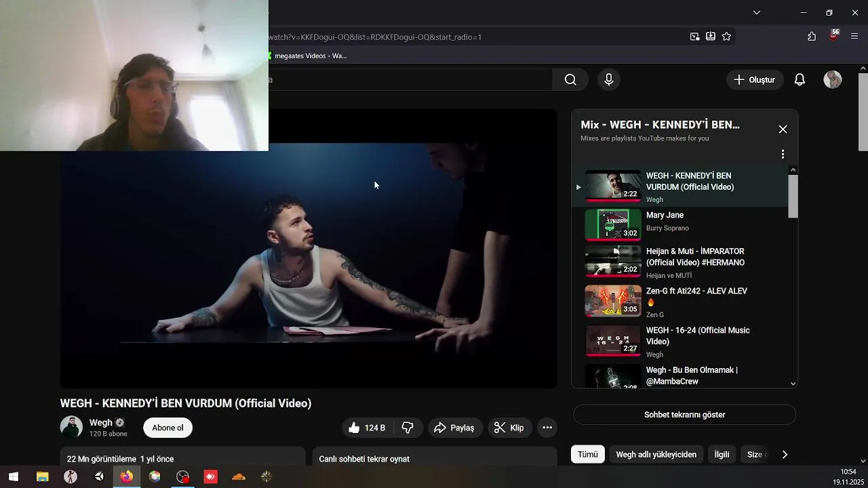The width and height of the screenshot is (868, 488).
Task: Click the YouTube search input field
Action: click(410, 80)
